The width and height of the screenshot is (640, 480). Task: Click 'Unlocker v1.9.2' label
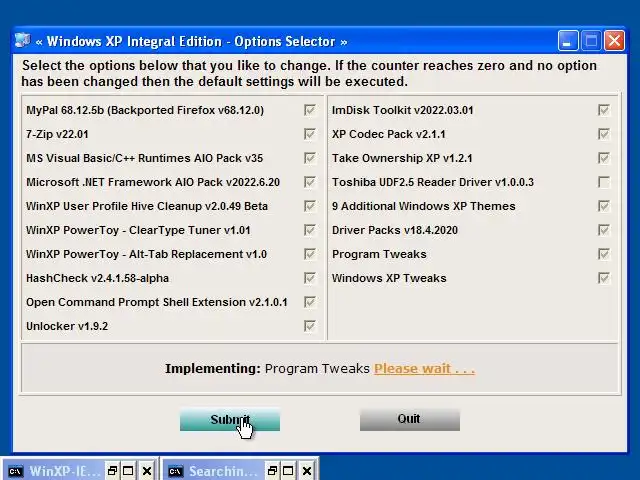pyautogui.click(x=67, y=327)
